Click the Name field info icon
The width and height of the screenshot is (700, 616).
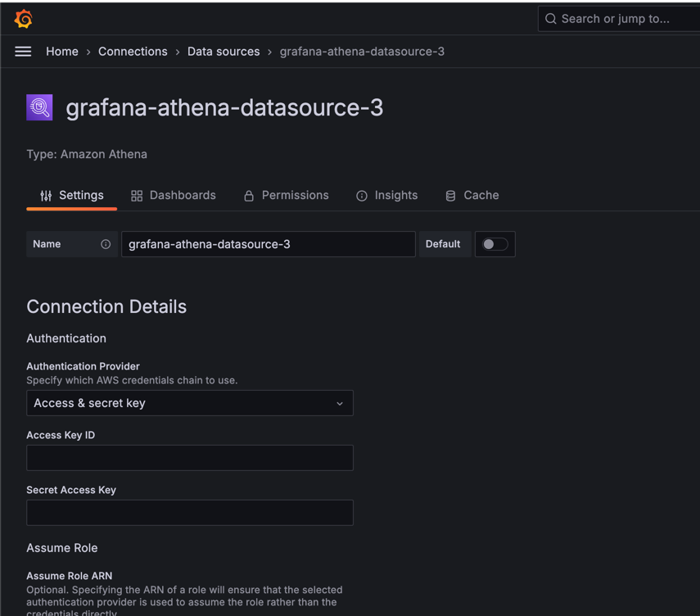click(106, 244)
